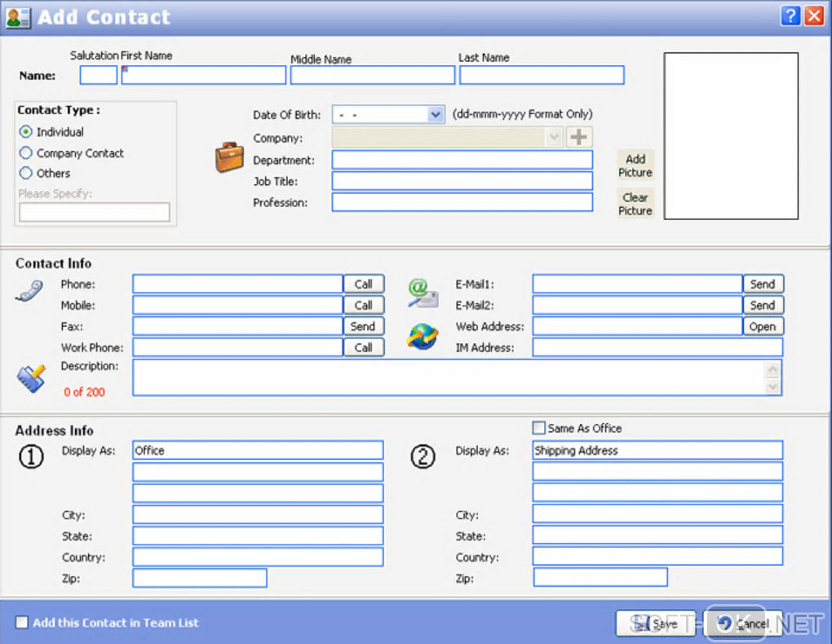The height and width of the screenshot is (644, 832).
Task: Click the description brush icon
Action: point(31,378)
